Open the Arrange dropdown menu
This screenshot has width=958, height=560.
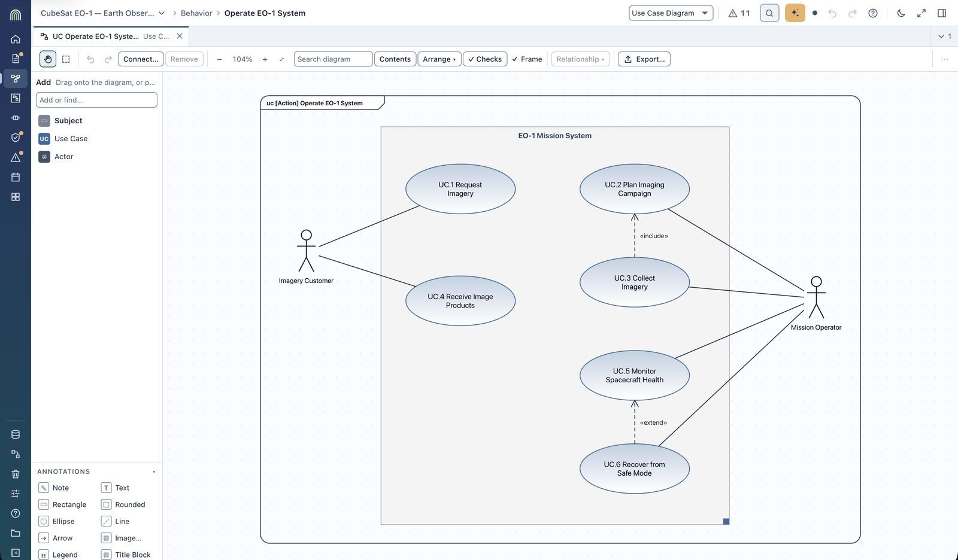439,59
